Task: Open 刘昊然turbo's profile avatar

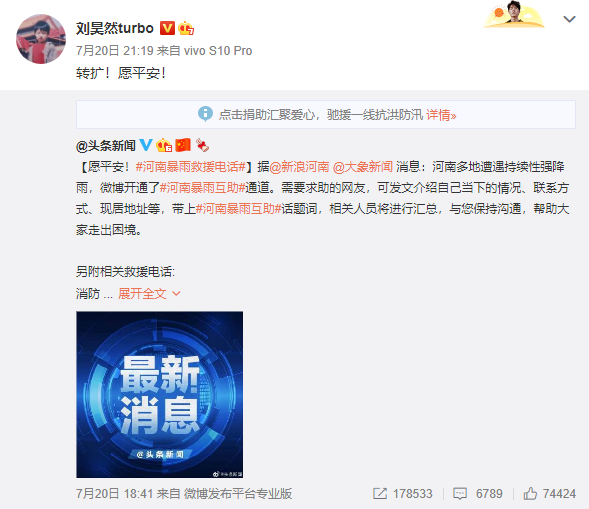Action: click(41, 39)
